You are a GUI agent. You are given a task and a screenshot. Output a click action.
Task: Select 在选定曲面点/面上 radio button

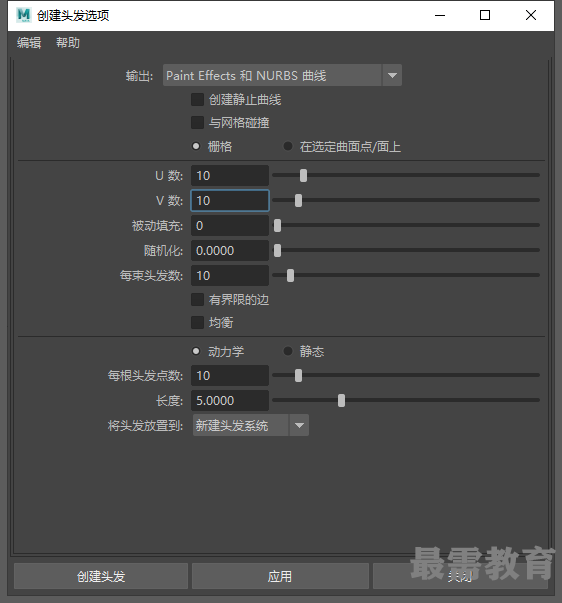pyautogui.click(x=287, y=146)
